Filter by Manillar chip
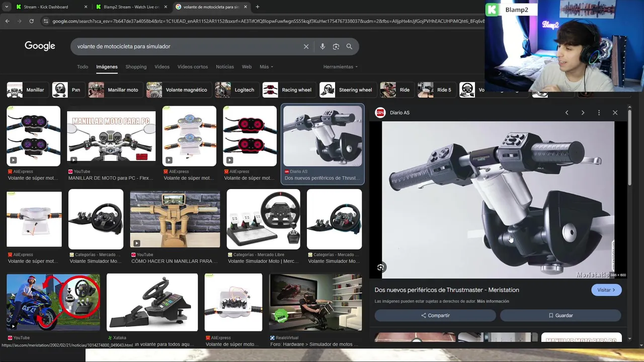 tap(28, 90)
